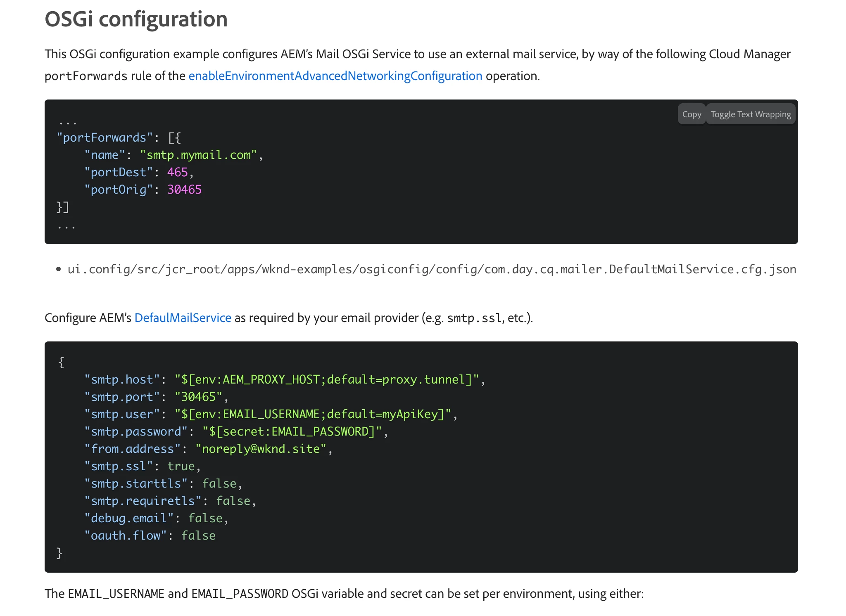Toggle Text Wrapping for the code block
This screenshot has height=616, width=846.
[750, 114]
